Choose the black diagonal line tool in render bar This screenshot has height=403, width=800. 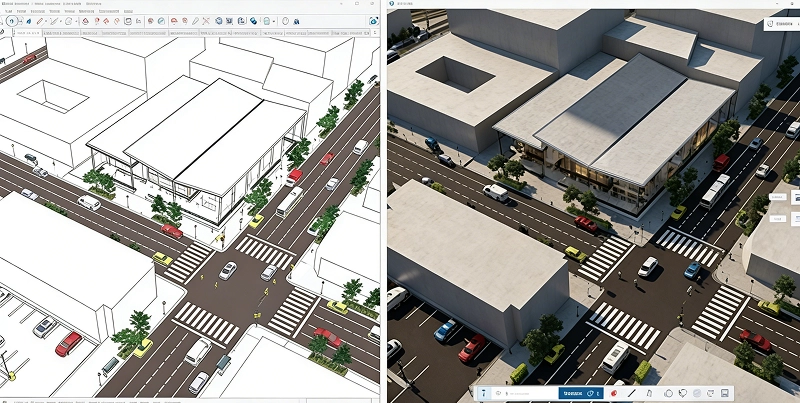click(x=632, y=393)
